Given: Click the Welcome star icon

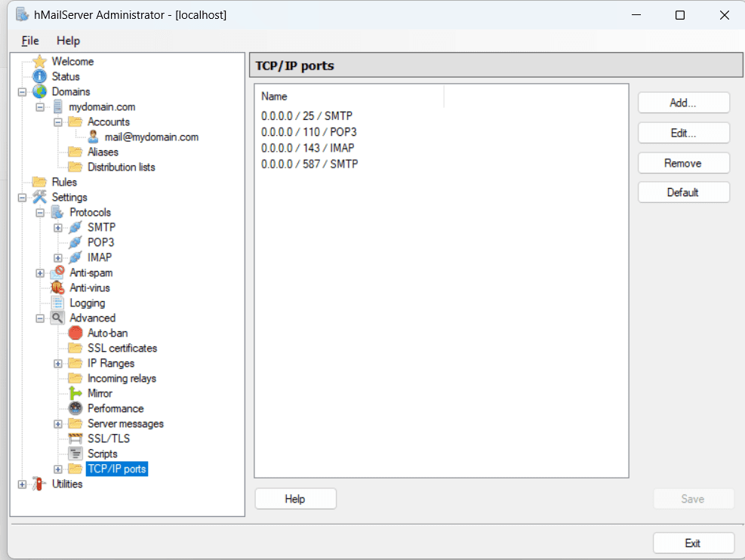Looking at the screenshot, I should (x=38, y=61).
